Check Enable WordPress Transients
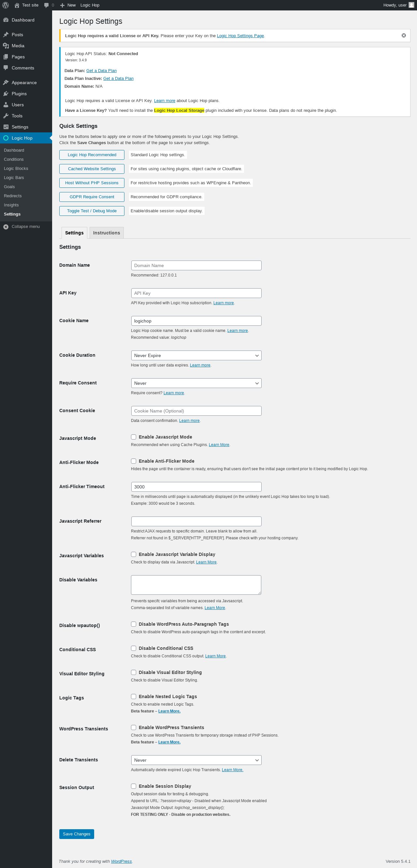The height and width of the screenshot is (868, 417). (x=134, y=728)
